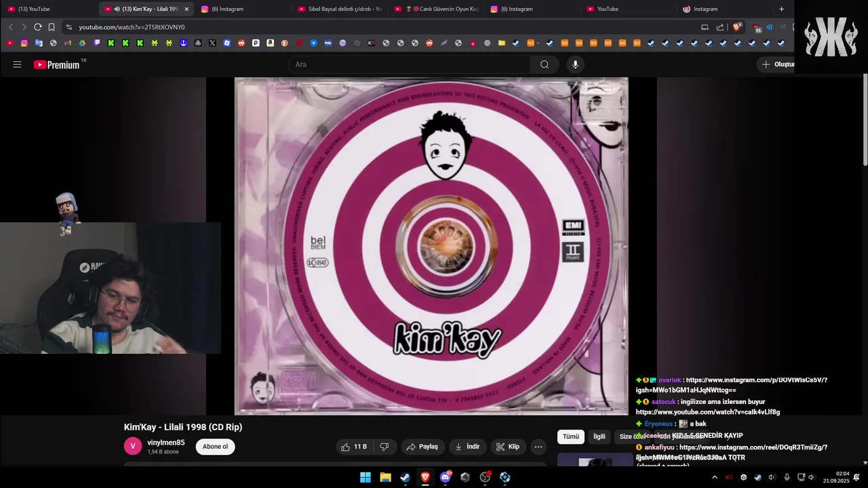Select the İlgili filter chip
Screen dimensions: 868x488
point(599,436)
